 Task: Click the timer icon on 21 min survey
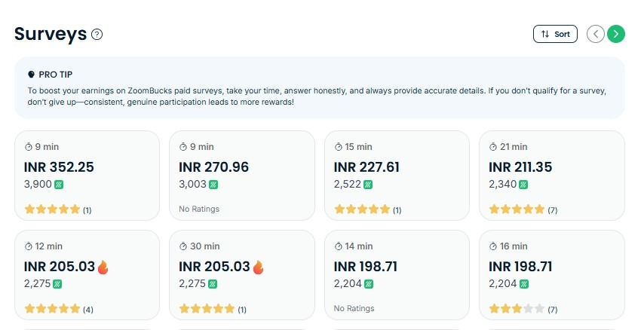tap(494, 147)
